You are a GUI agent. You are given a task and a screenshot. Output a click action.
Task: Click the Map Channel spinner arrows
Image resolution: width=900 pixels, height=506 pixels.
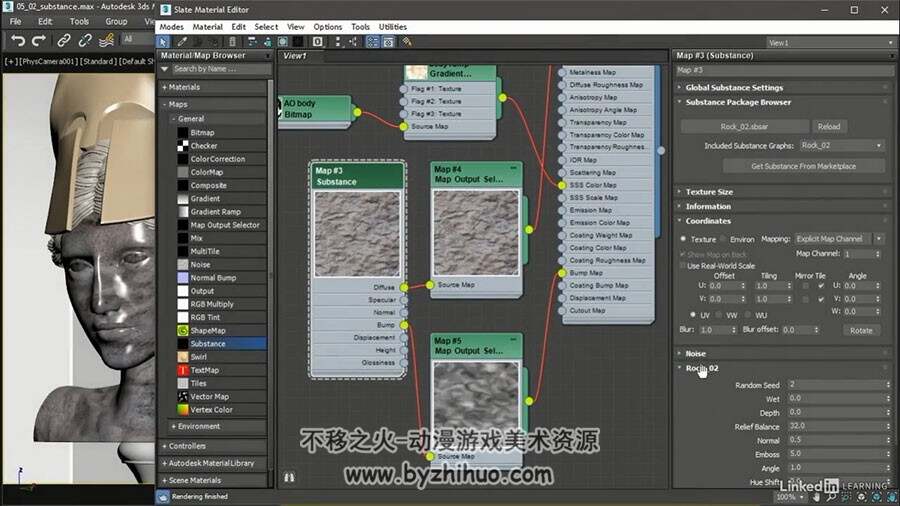pyautogui.click(x=877, y=254)
